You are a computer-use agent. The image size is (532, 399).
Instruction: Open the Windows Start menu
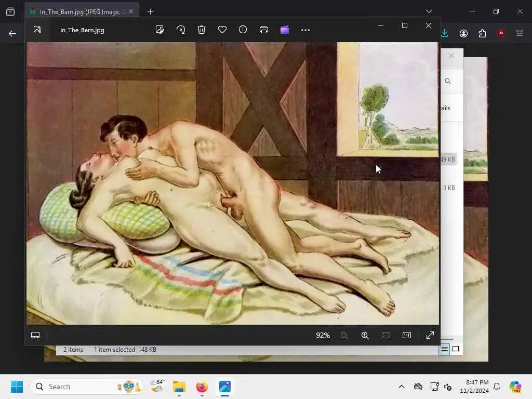pos(17,387)
